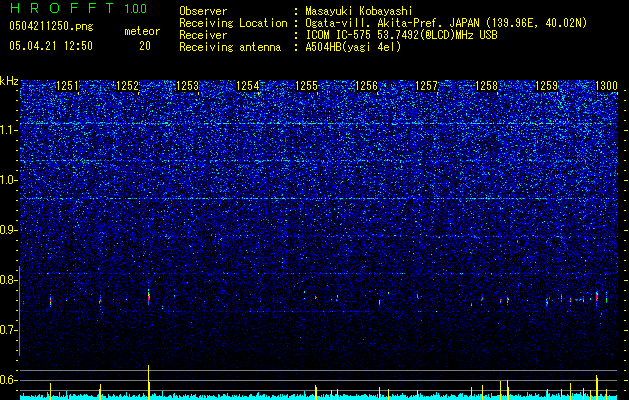Click the 1259 time axis label

pos(546,86)
